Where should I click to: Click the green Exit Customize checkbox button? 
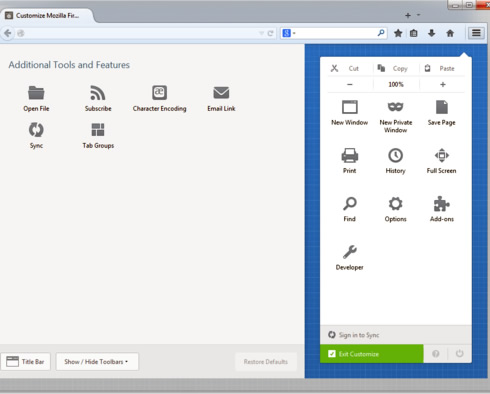click(x=372, y=354)
